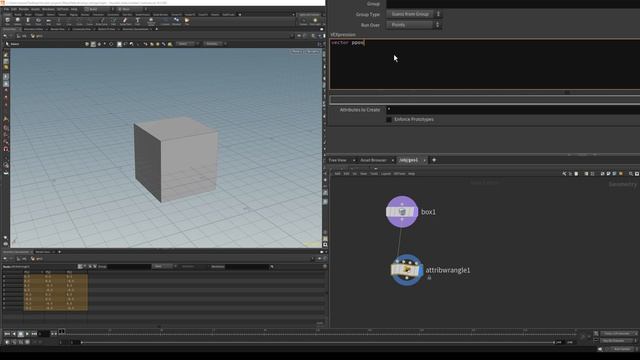Viewport: 640px width, 360px height.
Task: Go back in spreadsheet path bar
Action: point(5,258)
